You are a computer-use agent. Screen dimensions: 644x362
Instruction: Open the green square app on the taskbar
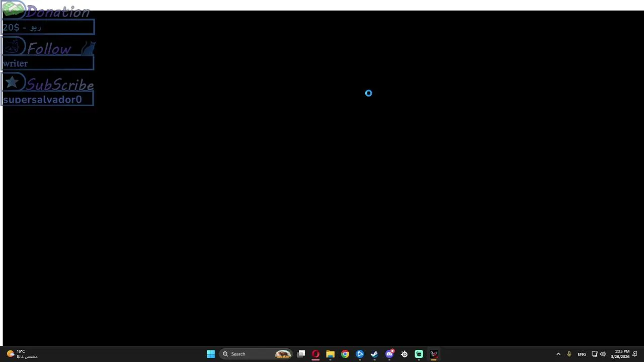(x=419, y=354)
